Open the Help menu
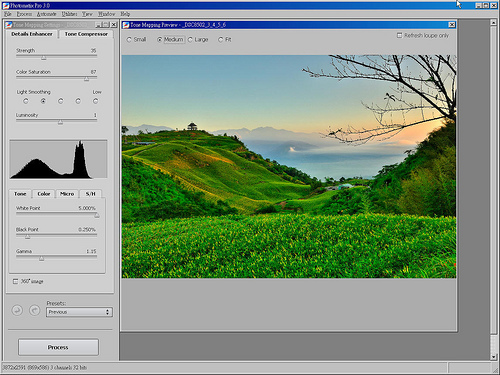This screenshot has width=500, height=375. click(125, 14)
